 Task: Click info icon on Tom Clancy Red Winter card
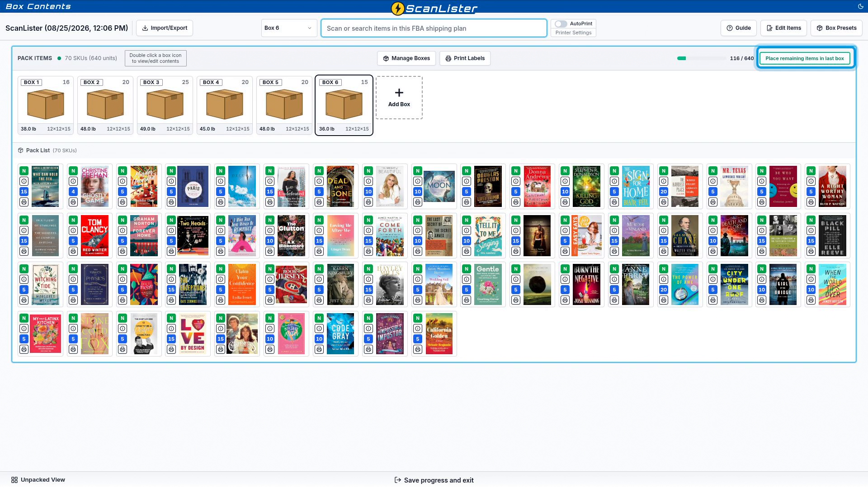(x=73, y=230)
